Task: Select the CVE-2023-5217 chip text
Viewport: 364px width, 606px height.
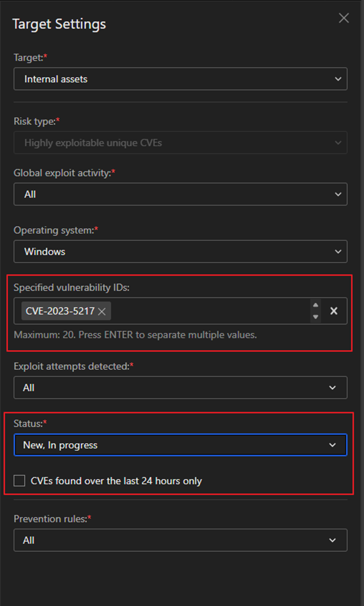Action: click(60, 311)
